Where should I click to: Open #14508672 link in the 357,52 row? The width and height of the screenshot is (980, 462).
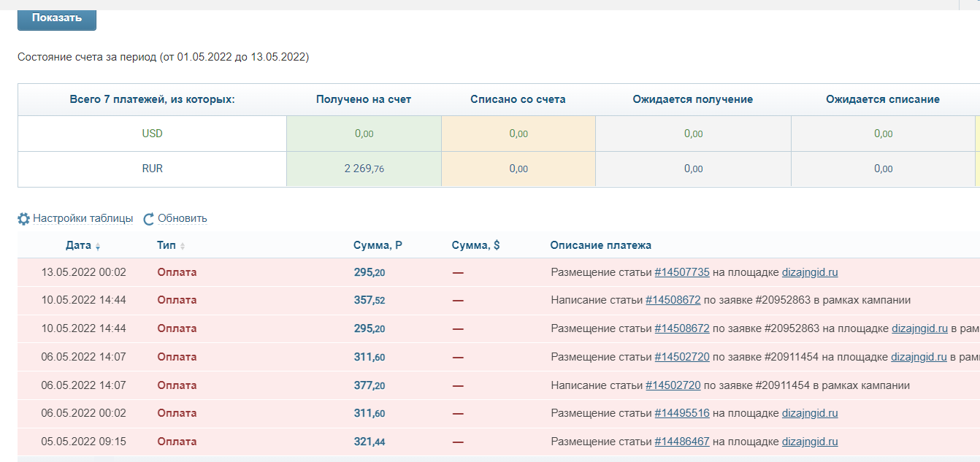673,300
